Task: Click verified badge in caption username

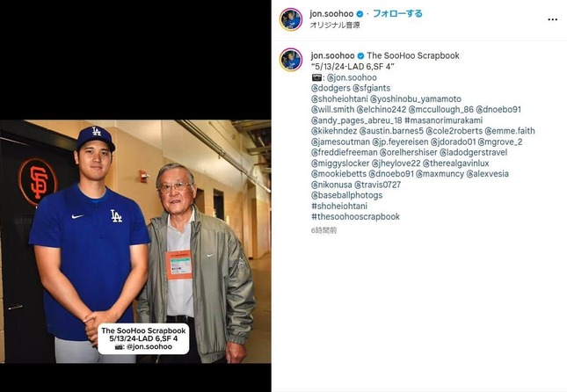Action: click(x=361, y=56)
